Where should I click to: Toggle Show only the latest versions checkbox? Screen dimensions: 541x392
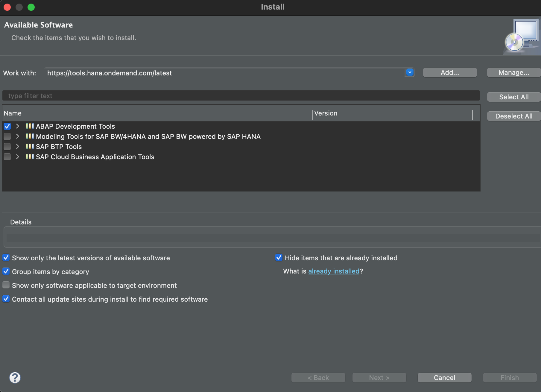(x=6, y=257)
